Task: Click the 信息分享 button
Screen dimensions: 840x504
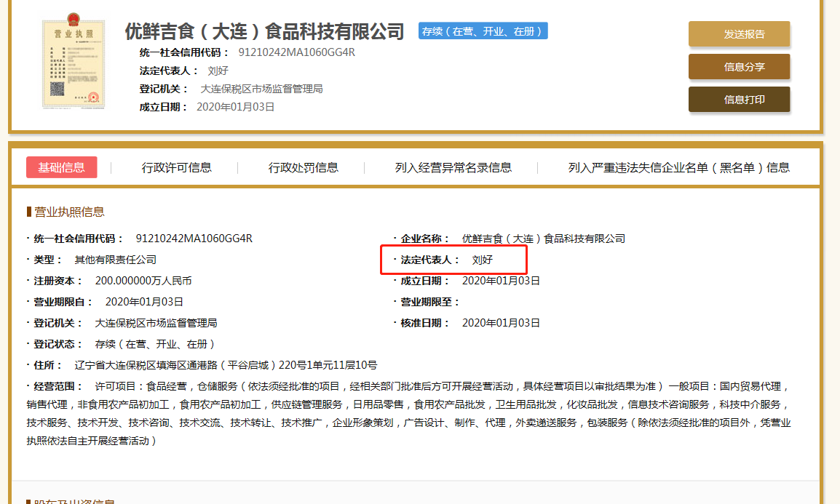Action: 740,67
